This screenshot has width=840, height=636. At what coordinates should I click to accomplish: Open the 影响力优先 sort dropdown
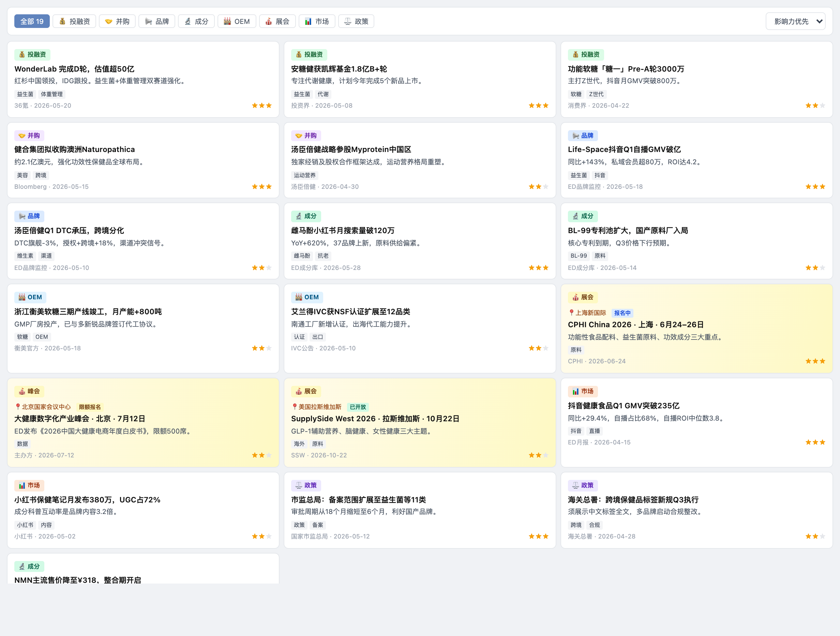click(x=796, y=21)
